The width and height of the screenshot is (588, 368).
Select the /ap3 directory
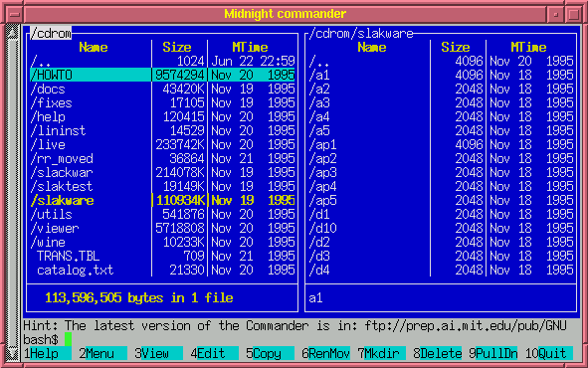point(441,172)
